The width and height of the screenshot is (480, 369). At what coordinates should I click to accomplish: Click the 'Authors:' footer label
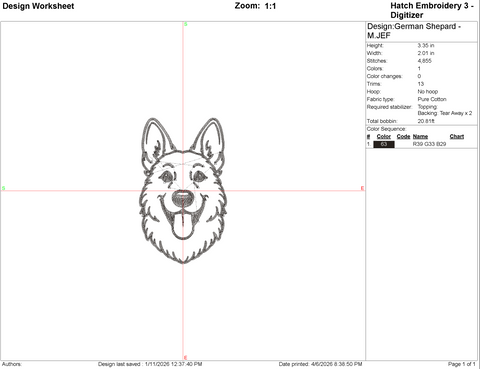tap(12, 364)
